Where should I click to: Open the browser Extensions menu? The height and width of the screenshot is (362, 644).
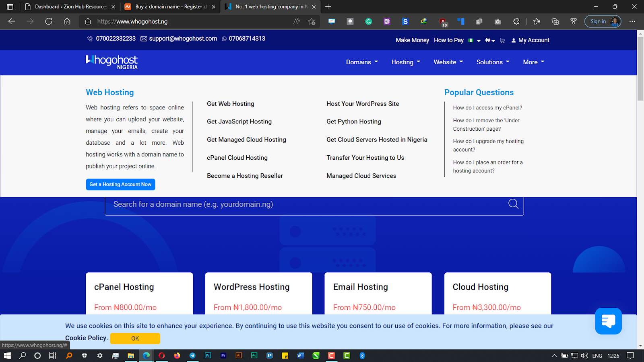[516, 21]
